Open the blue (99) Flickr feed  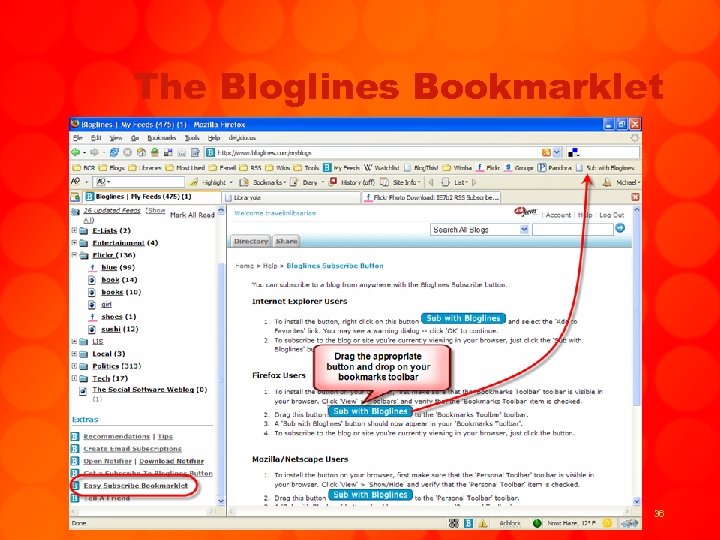[118, 267]
